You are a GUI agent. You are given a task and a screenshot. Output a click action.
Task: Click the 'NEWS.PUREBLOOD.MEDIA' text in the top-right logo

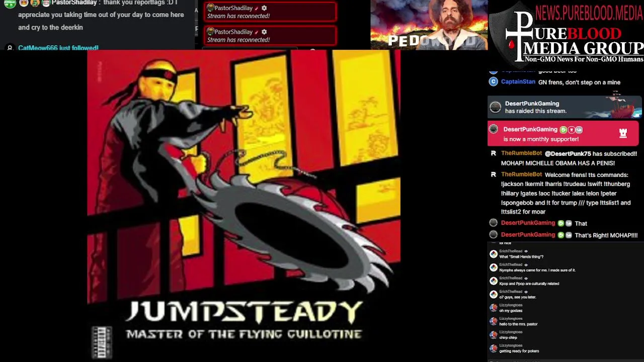(x=589, y=13)
